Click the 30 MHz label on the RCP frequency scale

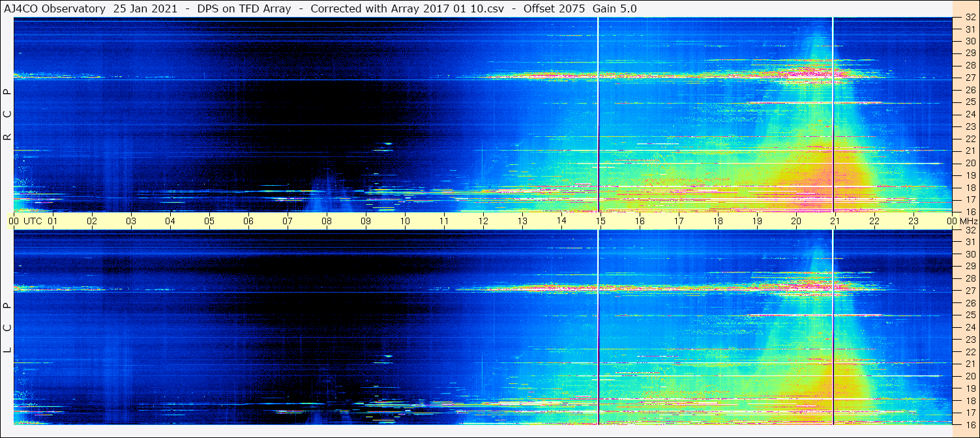click(970, 41)
